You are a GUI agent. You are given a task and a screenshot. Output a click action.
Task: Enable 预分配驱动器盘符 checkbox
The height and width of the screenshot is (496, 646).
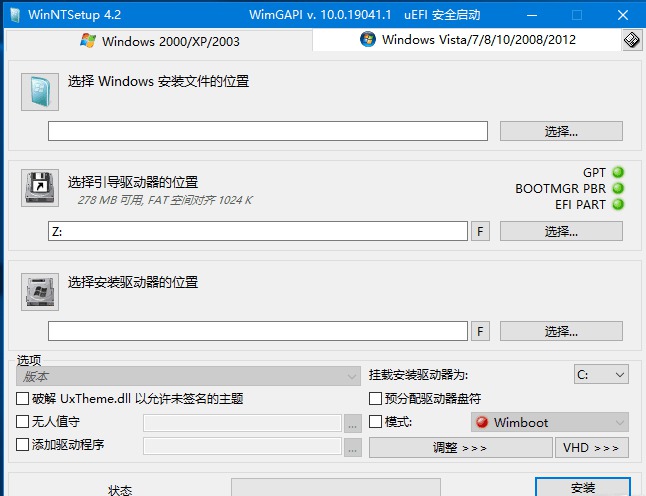[x=375, y=398]
